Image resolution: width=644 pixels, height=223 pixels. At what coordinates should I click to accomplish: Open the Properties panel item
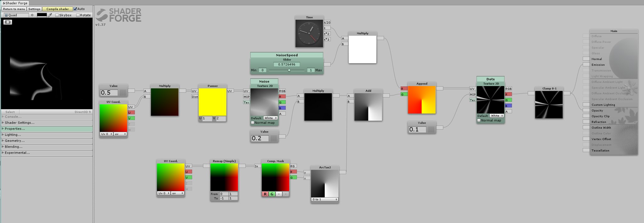(15, 129)
